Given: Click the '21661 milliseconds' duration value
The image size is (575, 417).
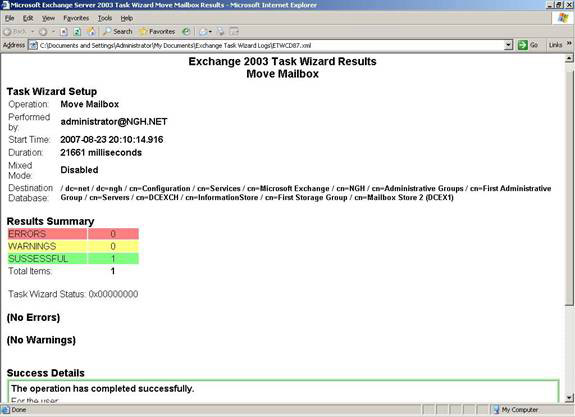Looking at the screenshot, I should click(101, 153).
